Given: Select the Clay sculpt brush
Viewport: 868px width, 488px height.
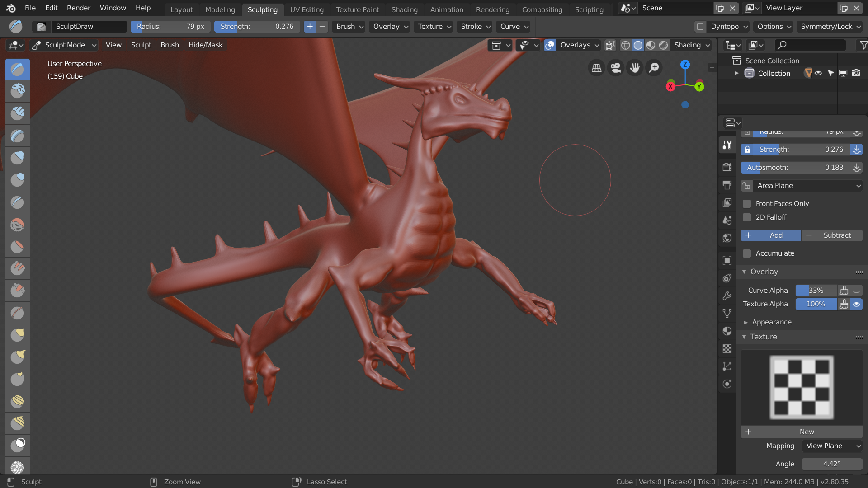Looking at the screenshot, I should pyautogui.click(x=18, y=91).
